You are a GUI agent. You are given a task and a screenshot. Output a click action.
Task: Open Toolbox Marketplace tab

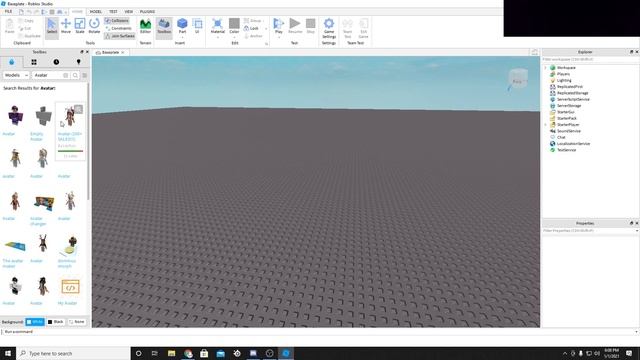click(11, 62)
